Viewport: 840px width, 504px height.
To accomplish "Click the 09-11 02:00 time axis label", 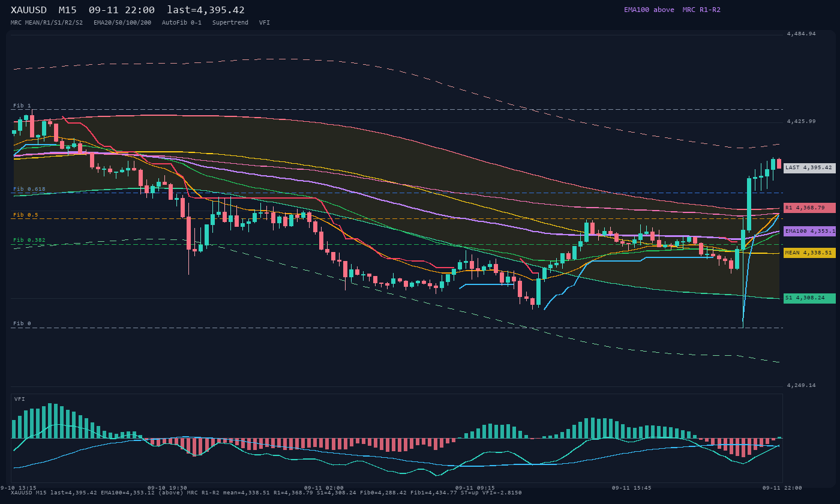I will coord(324,488).
